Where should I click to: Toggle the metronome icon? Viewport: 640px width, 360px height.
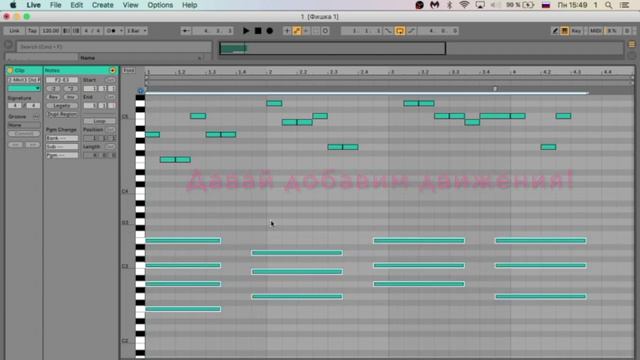pyautogui.click(x=111, y=31)
